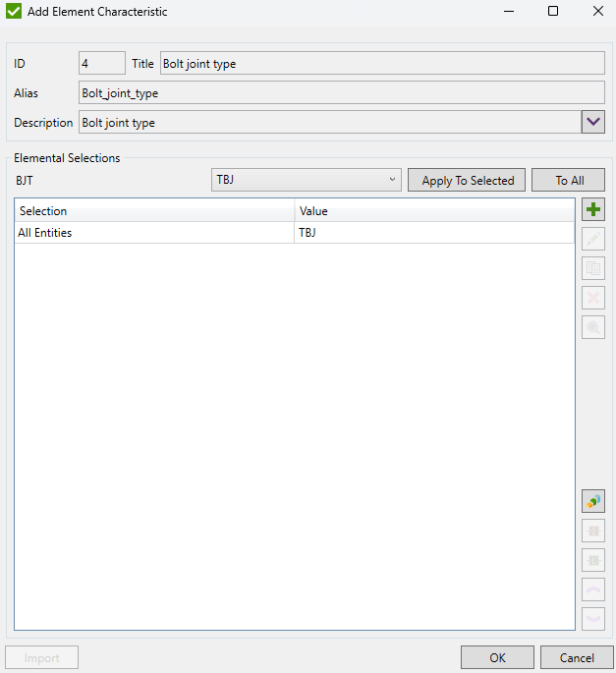Click the Title field containing Bolt joint type

(x=382, y=63)
